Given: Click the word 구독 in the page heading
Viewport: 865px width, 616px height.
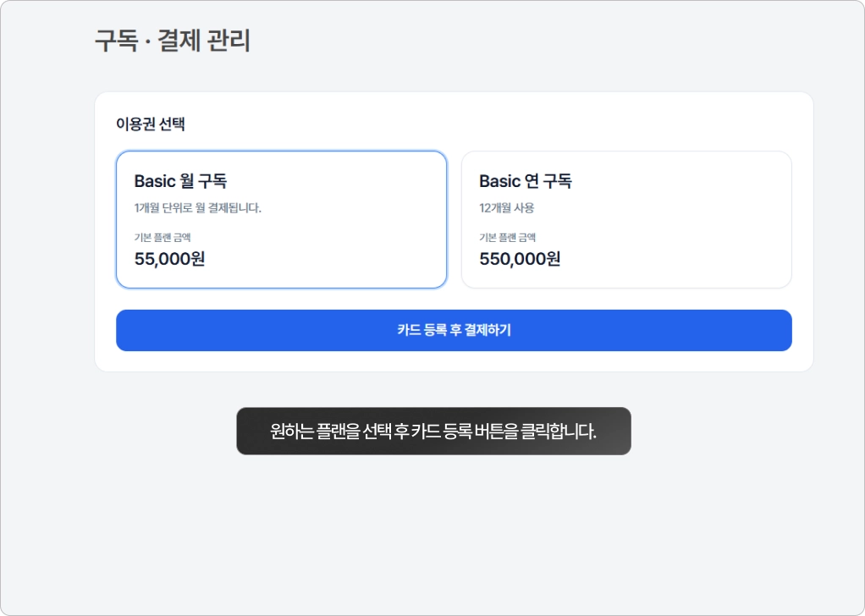Looking at the screenshot, I should (x=116, y=41).
